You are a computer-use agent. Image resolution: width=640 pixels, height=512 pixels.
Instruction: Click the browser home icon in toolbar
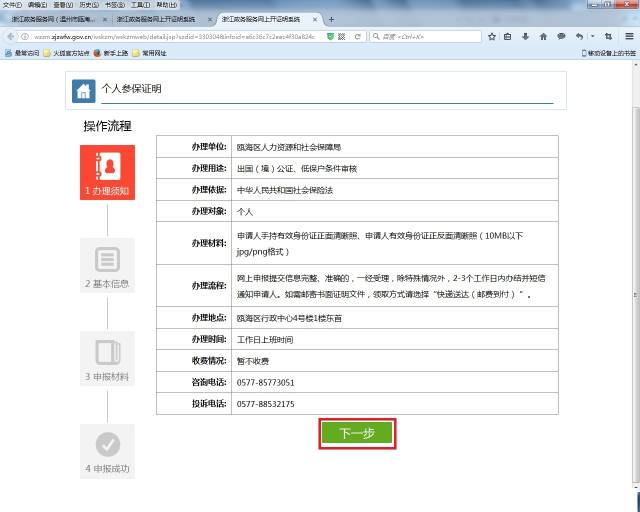[543, 37]
